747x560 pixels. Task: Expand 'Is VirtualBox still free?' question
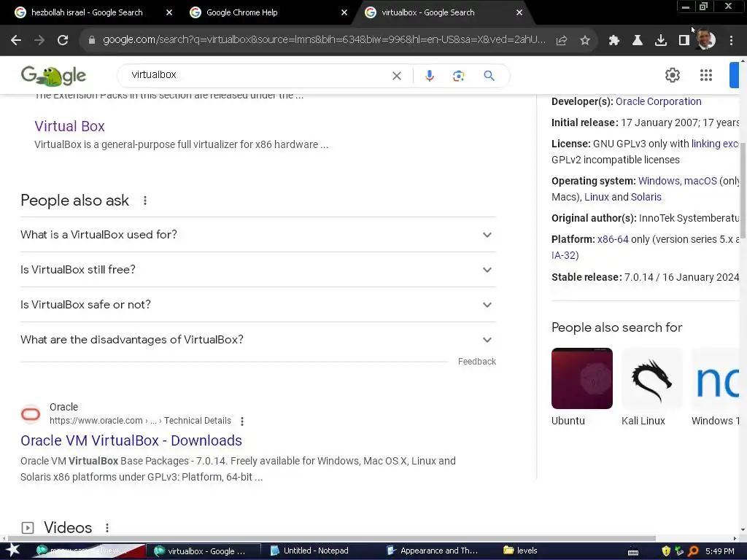pyautogui.click(x=258, y=270)
